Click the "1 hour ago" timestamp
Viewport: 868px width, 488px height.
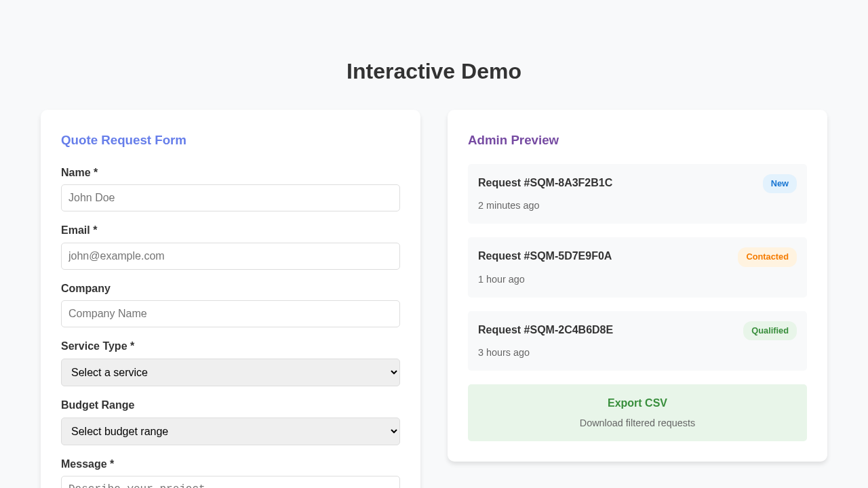[x=501, y=279]
